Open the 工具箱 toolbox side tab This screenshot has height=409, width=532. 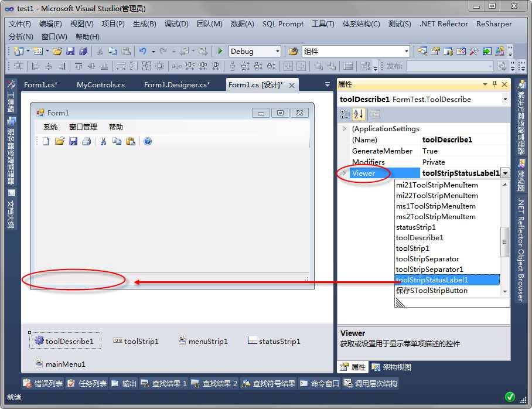tap(11, 96)
